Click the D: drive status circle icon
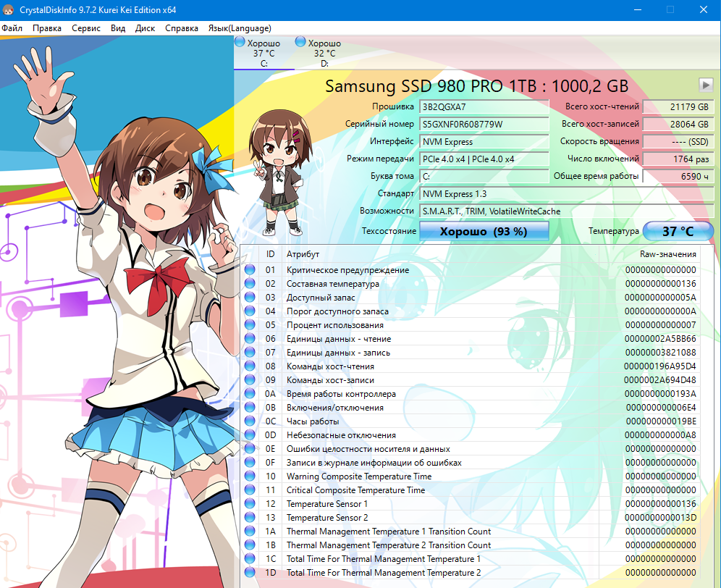This screenshot has height=588, width=721. tap(300, 42)
